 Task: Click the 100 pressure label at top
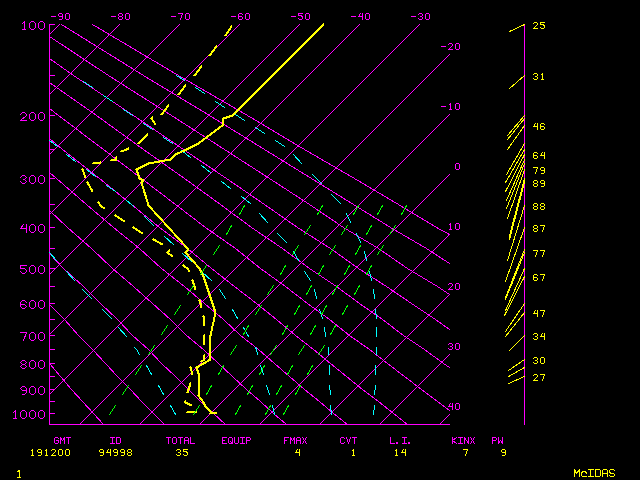[x=33, y=25]
